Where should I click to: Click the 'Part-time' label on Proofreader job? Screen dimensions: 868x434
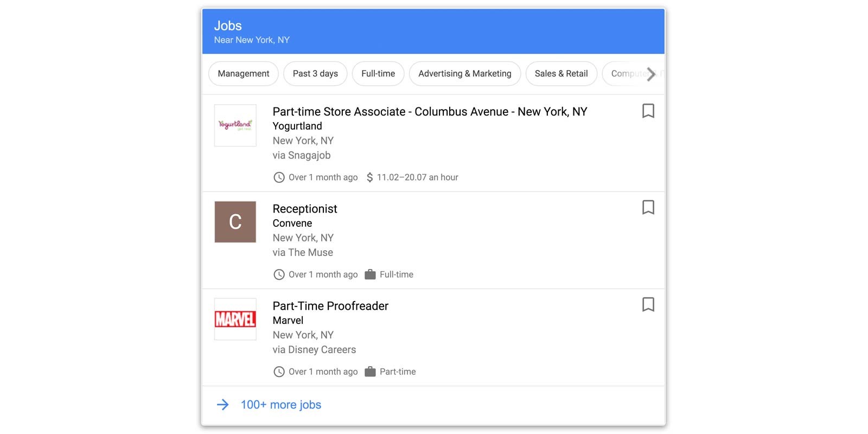(398, 372)
